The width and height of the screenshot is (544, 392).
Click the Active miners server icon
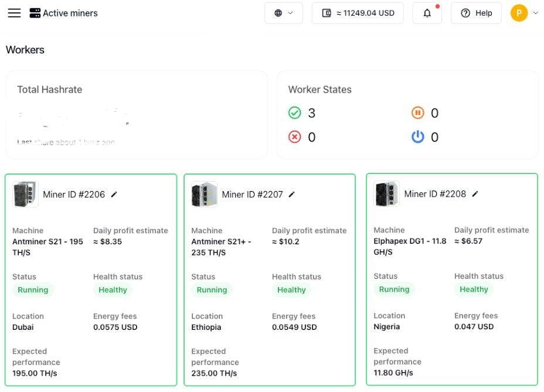pos(35,13)
